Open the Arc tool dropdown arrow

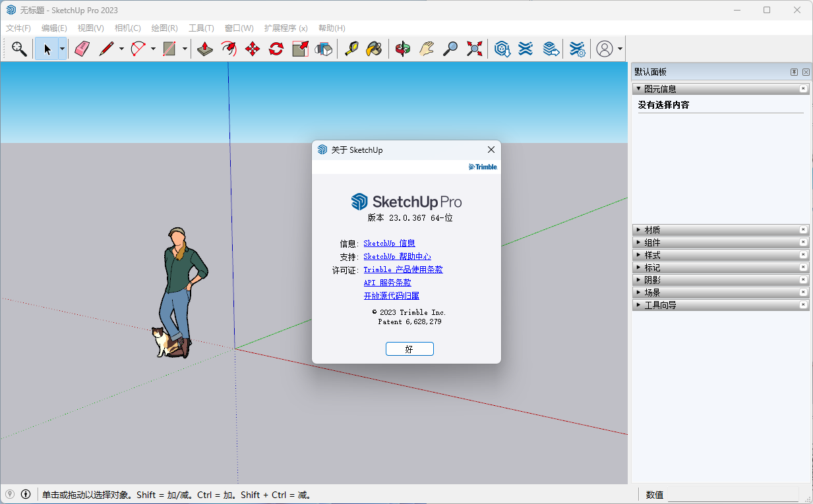point(153,49)
